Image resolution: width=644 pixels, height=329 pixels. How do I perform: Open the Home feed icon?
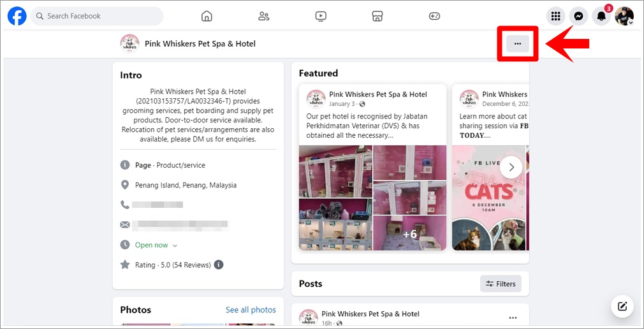[207, 16]
